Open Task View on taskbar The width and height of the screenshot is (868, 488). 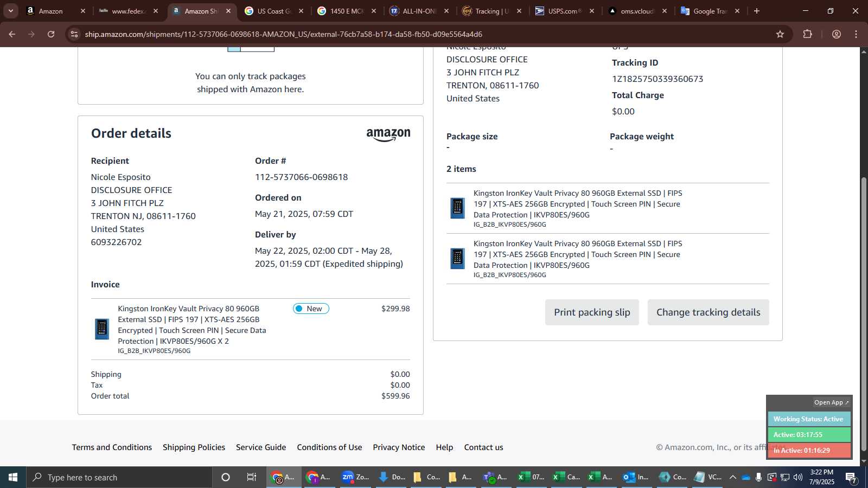tap(252, 477)
